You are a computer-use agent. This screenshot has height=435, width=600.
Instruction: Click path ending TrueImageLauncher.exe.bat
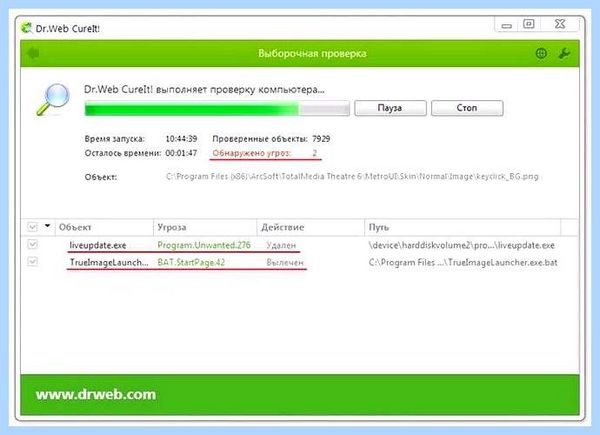coord(463,262)
